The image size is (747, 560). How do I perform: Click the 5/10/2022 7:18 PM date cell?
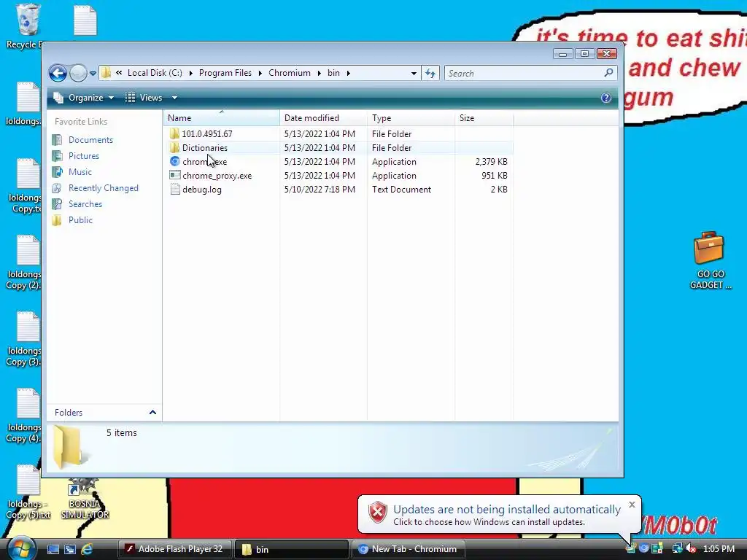(320, 190)
